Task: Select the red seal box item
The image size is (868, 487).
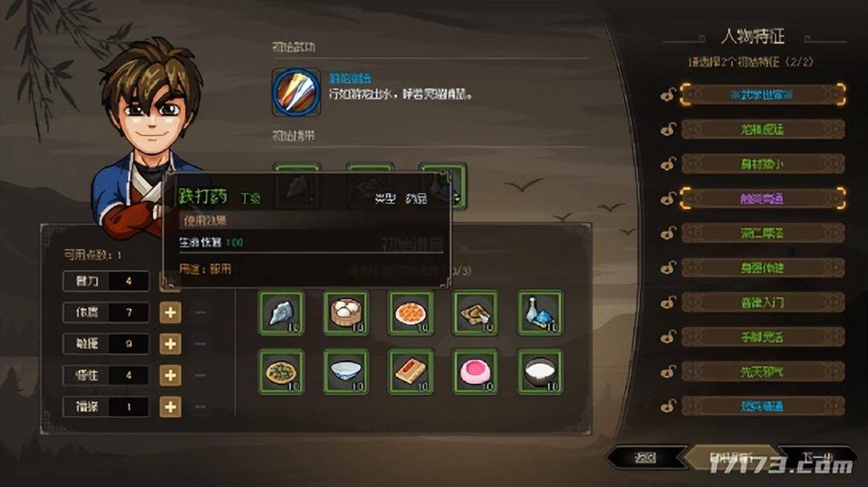Action: 410,372
